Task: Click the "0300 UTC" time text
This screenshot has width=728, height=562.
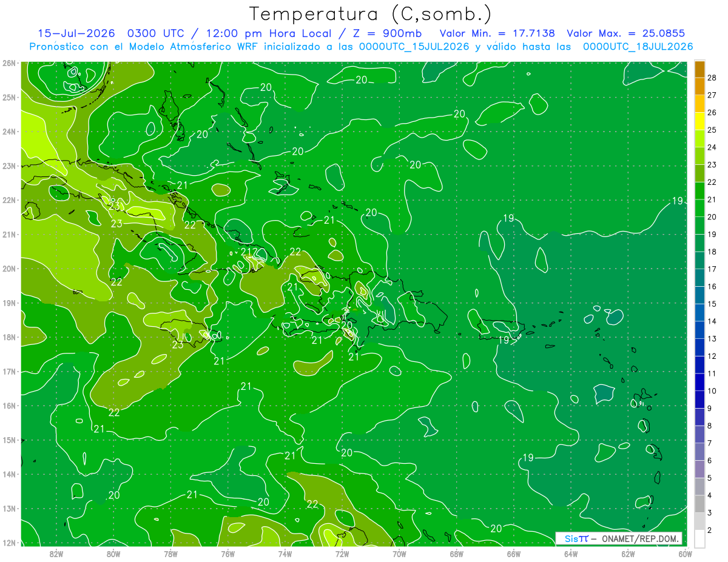Action: 156,33
